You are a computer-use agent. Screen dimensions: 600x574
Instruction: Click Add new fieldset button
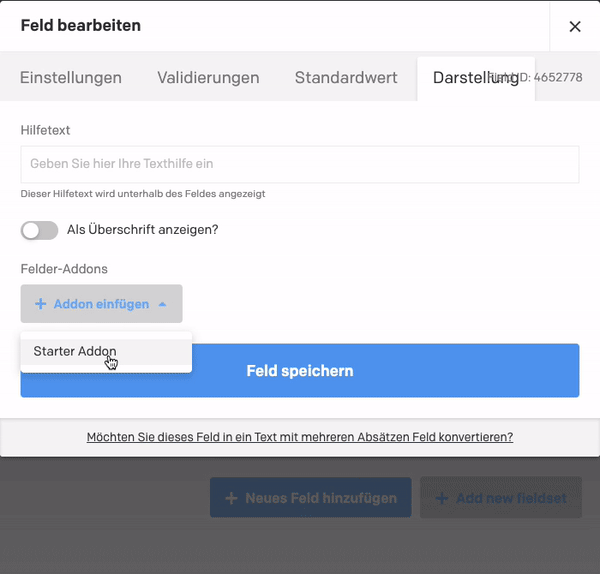501,497
